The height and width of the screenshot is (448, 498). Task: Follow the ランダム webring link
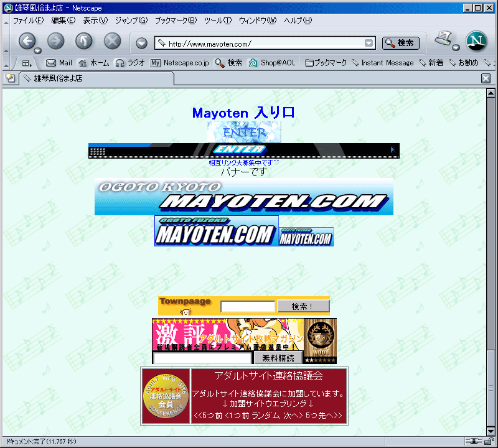point(266,415)
